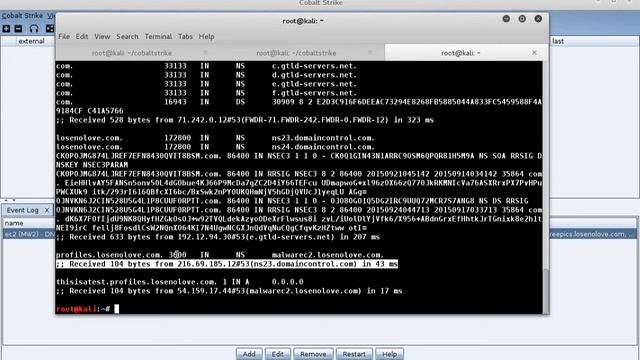
Task: Click the Remove listener button
Action: pos(313,354)
